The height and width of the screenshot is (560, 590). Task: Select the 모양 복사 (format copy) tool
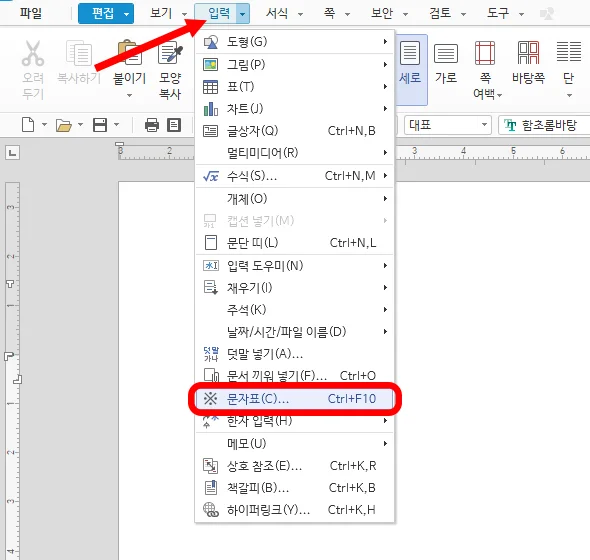pos(170,70)
